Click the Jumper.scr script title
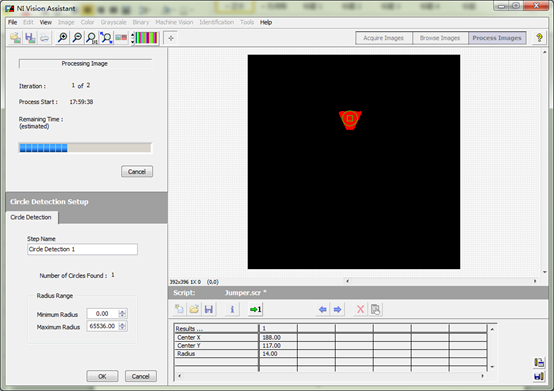 (246, 293)
